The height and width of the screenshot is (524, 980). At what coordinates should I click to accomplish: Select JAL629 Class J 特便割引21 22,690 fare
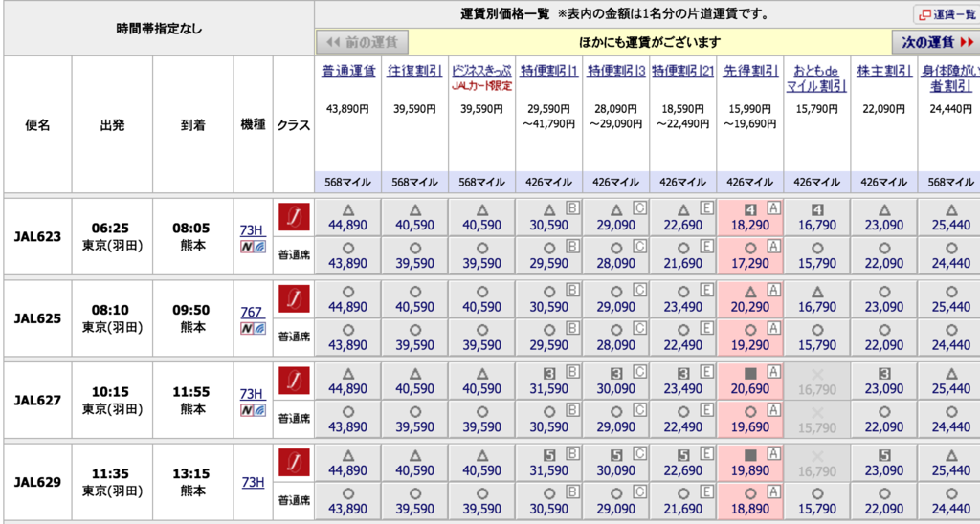point(683,463)
